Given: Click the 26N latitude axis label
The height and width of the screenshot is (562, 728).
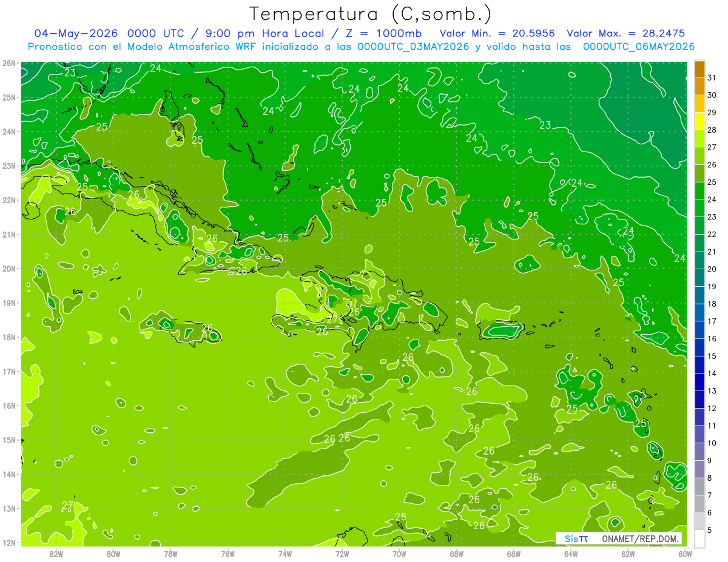Looking at the screenshot, I should click(8, 63).
